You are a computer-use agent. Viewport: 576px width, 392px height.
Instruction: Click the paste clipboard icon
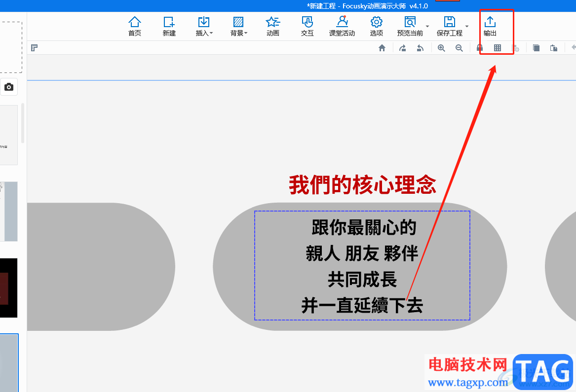(554, 48)
